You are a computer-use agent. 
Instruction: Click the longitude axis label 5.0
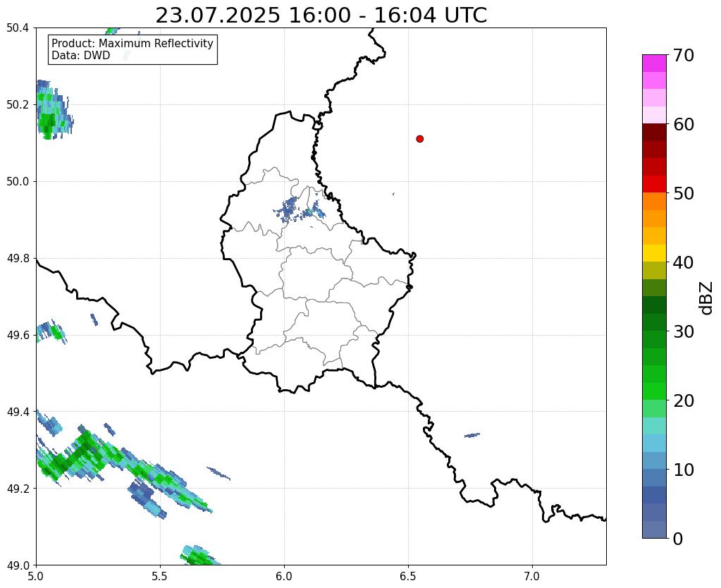pyautogui.click(x=36, y=577)
